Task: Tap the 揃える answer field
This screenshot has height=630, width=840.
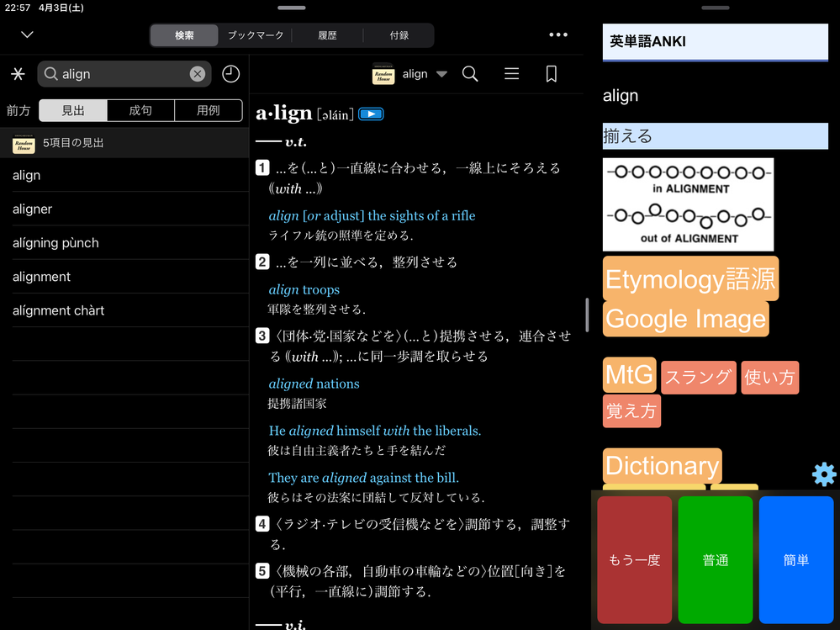Action: click(x=716, y=136)
